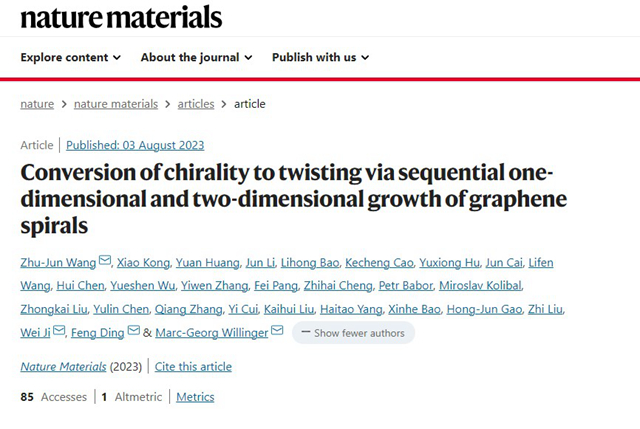Expand the Explore content menu

(70, 58)
